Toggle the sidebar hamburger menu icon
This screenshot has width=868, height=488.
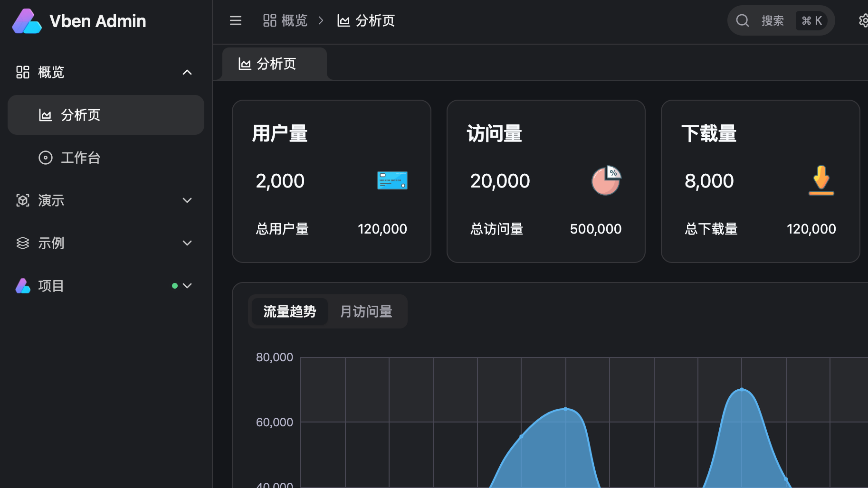click(x=236, y=20)
